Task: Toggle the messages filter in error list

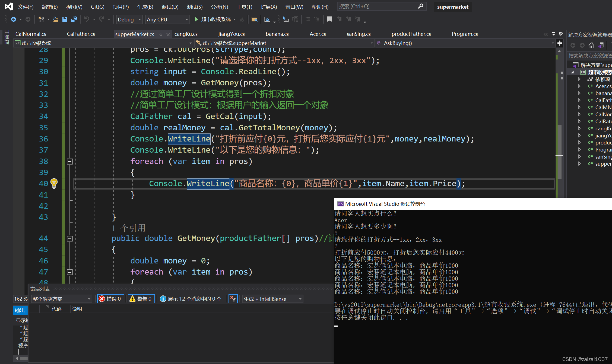Action: (x=191, y=299)
